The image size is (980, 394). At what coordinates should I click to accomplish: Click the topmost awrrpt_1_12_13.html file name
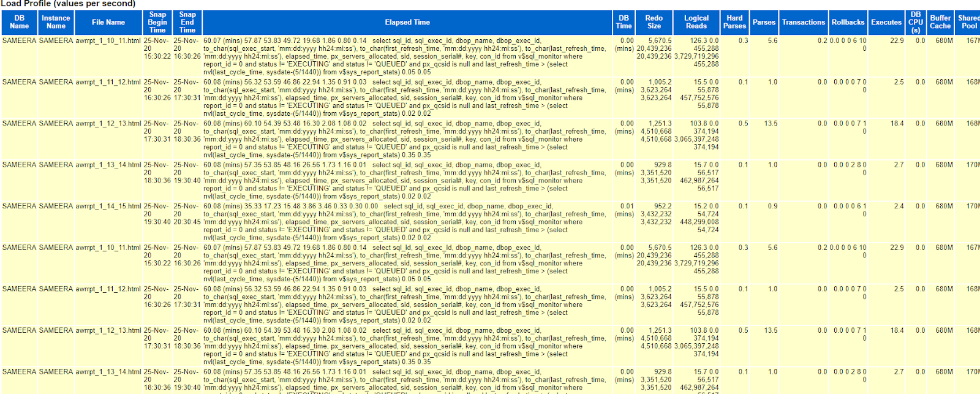tap(108, 124)
